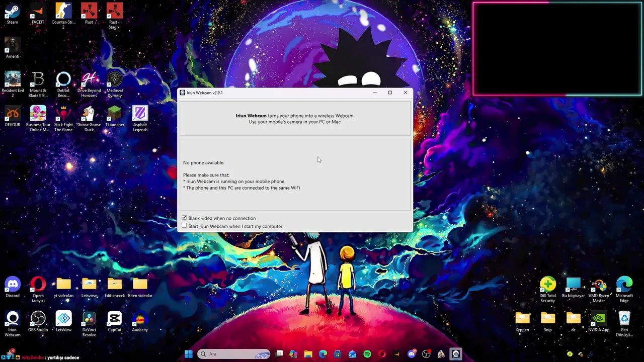The image size is (644, 362).
Task: Select the Mount & Blade II desktop icon
Action: (x=38, y=84)
